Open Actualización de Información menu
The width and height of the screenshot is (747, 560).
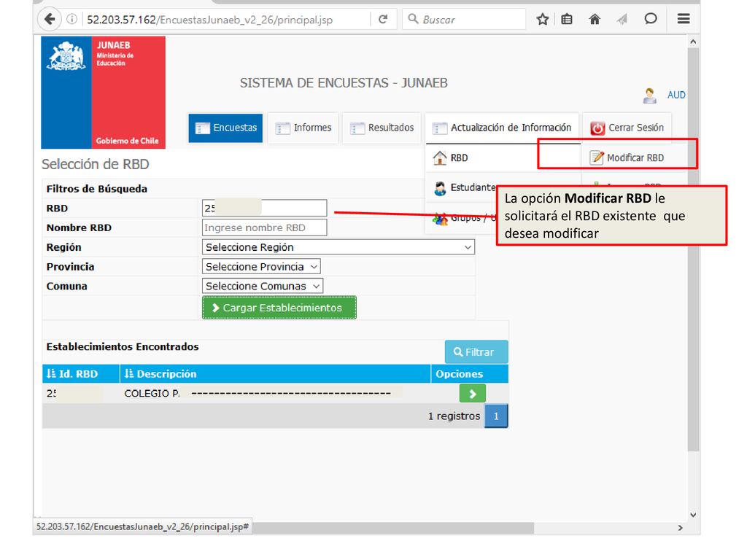click(502, 128)
